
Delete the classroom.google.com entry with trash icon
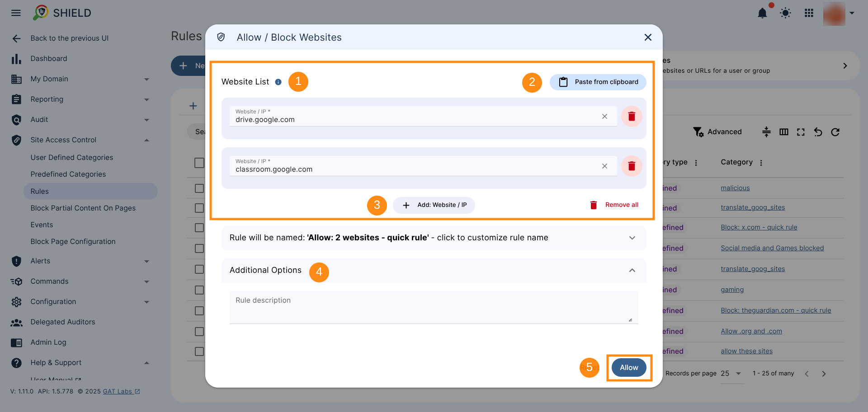[x=632, y=166]
